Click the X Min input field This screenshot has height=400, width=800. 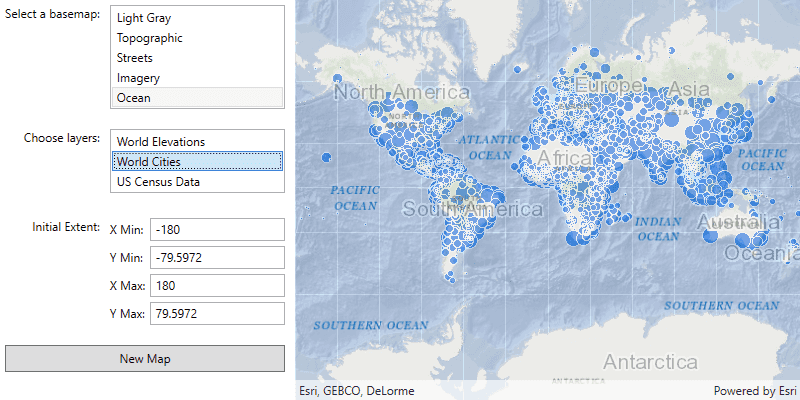tap(217, 230)
